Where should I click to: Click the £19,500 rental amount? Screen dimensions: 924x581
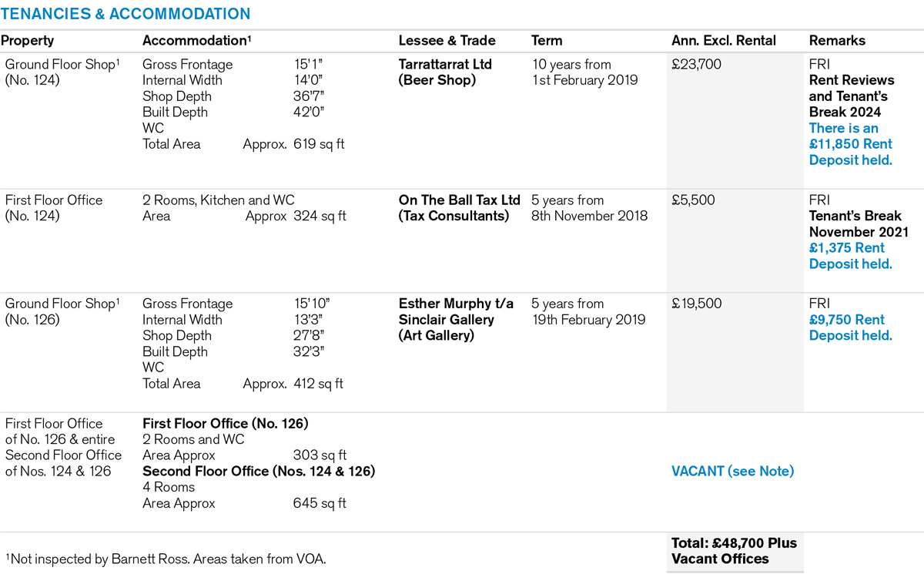pos(697,304)
